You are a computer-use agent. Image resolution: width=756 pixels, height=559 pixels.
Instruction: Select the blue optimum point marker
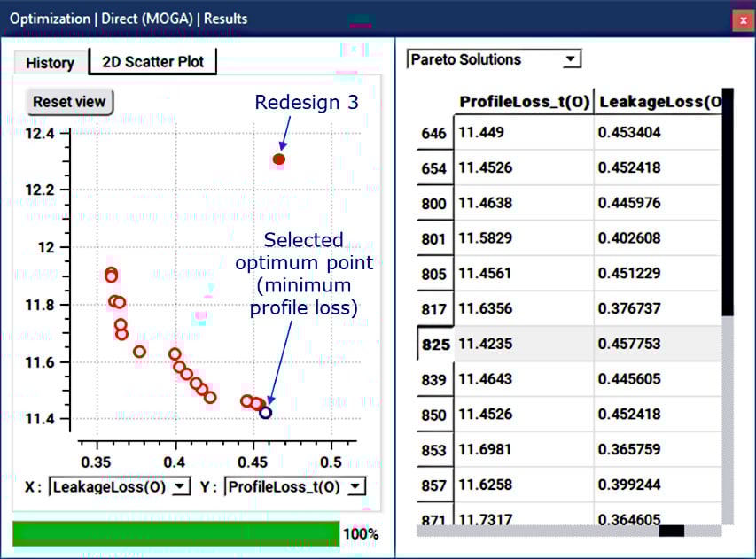(265, 412)
